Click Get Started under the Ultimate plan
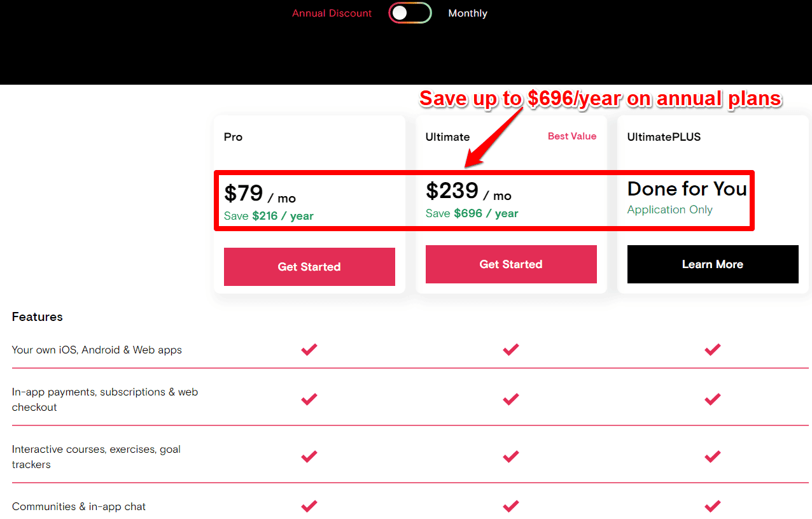 tap(511, 264)
